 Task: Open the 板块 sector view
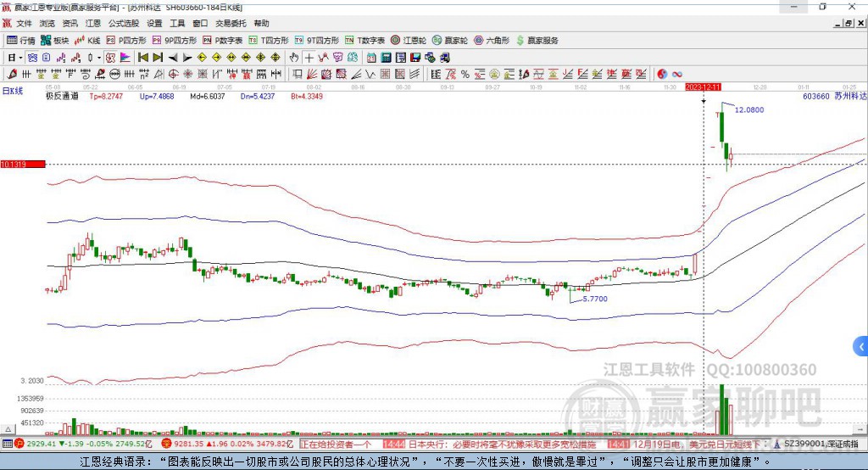click(55, 41)
